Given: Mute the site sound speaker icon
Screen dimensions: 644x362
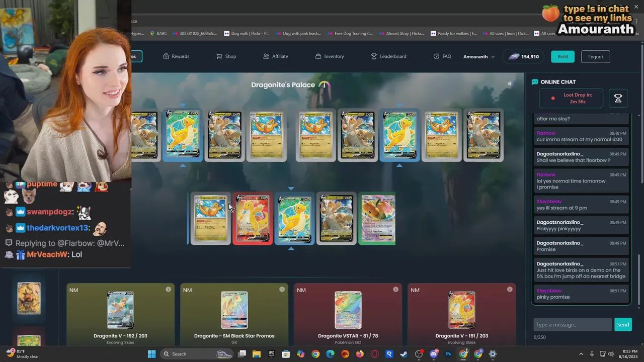Looking at the screenshot, I should pyautogui.click(x=509, y=84).
